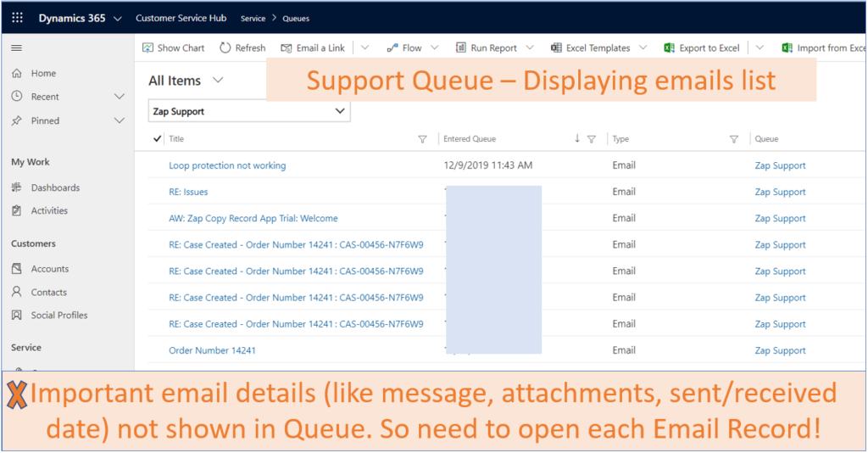The width and height of the screenshot is (868, 453).
Task: Open Social Profiles in sidebar
Action: point(59,315)
